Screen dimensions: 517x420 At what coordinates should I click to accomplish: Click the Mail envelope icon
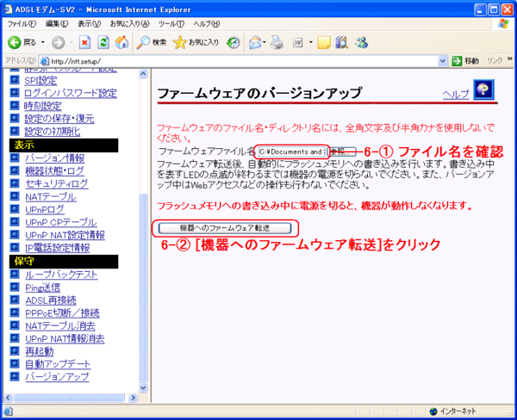tap(255, 42)
